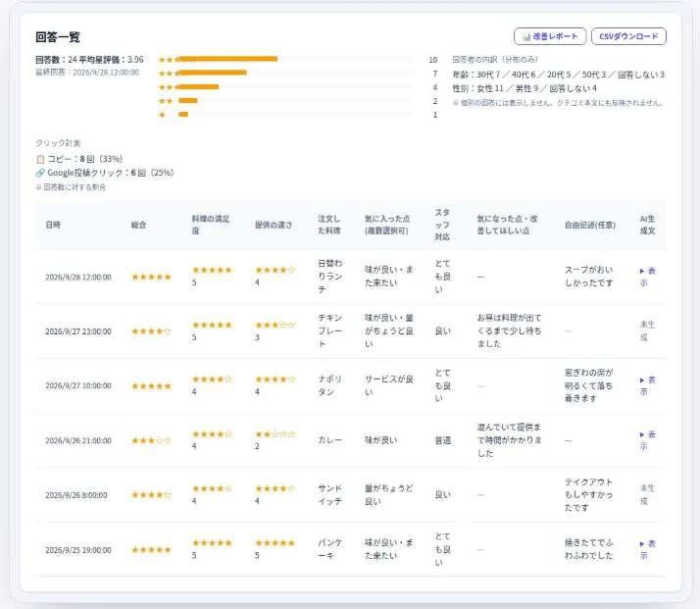Expand AI text for 2026/9/27 10:00:00 row

point(647,385)
